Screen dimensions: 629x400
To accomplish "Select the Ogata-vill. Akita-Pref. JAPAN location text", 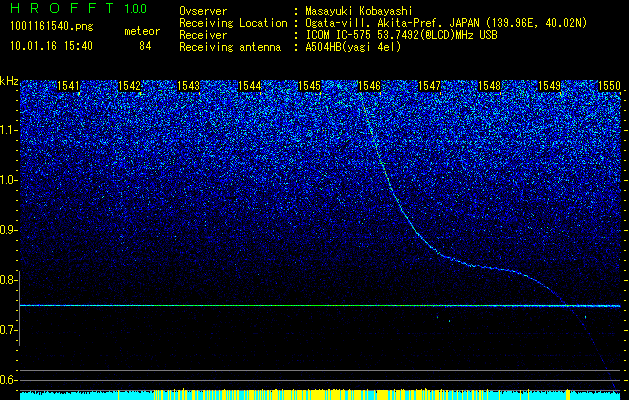I will point(446,23).
